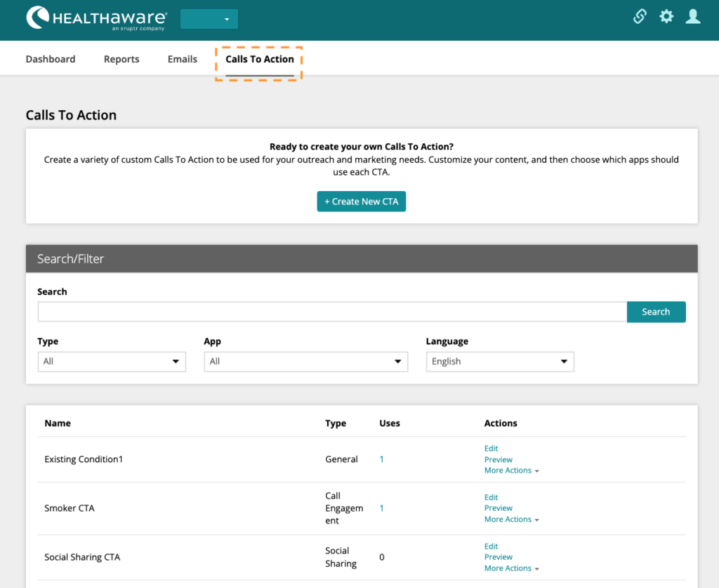This screenshot has height=588, width=719.
Task: Open the settings gear icon
Action: (x=666, y=17)
